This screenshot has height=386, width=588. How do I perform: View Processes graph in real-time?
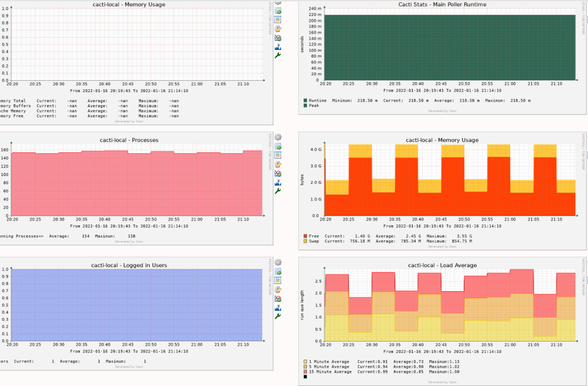tap(278, 173)
